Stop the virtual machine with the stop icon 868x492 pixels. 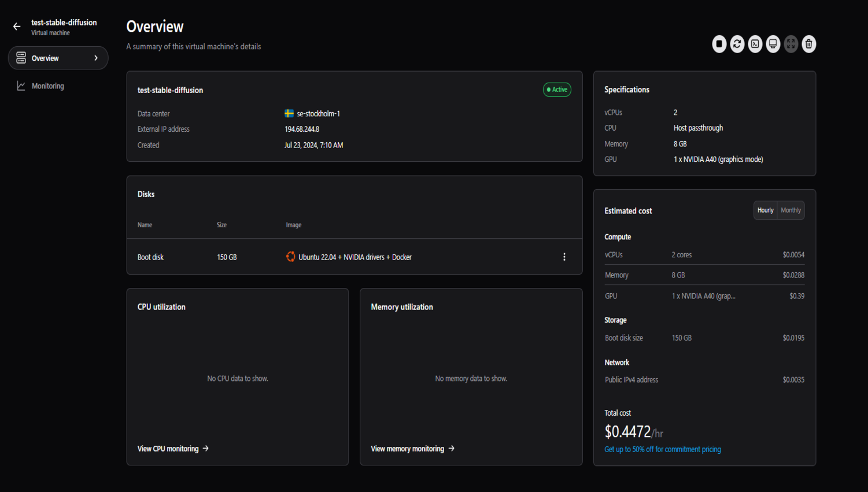[x=719, y=44]
